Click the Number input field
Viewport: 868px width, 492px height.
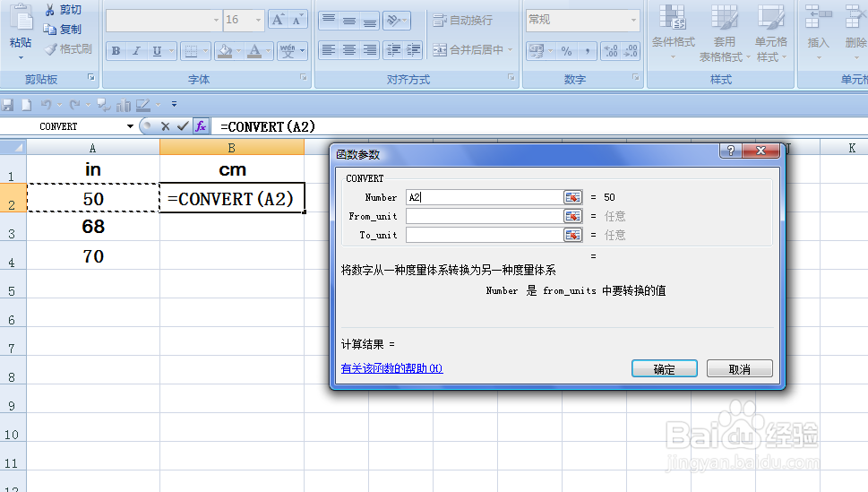[485, 197]
